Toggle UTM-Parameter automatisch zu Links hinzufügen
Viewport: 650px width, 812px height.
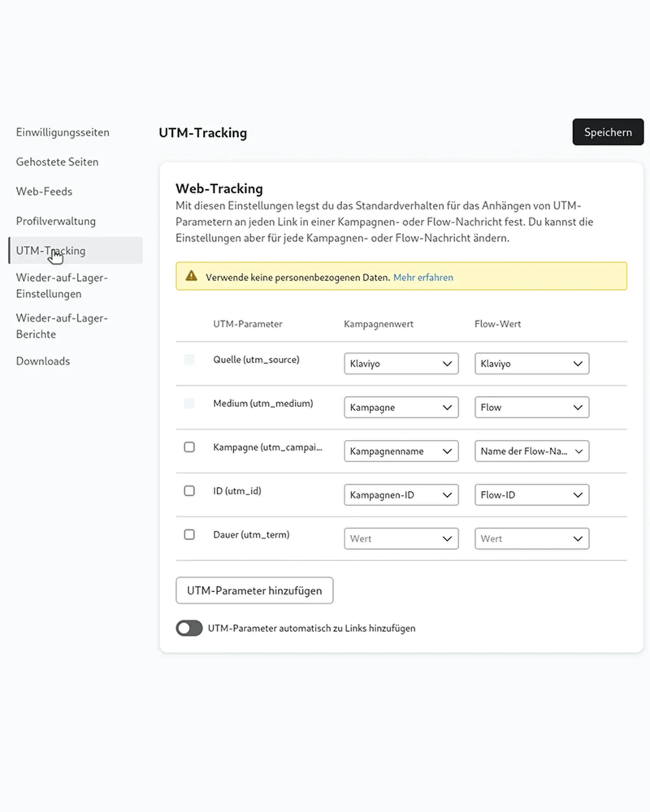pyautogui.click(x=189, y=628)
